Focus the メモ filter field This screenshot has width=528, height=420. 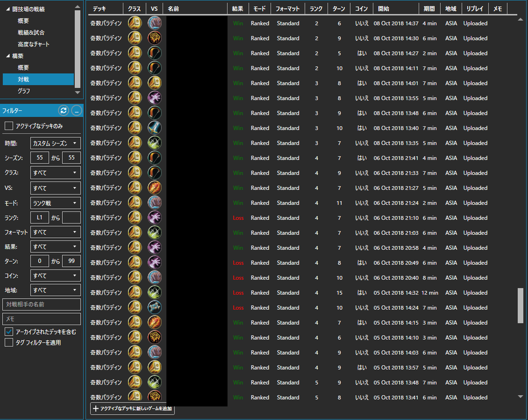click(42, 319)
